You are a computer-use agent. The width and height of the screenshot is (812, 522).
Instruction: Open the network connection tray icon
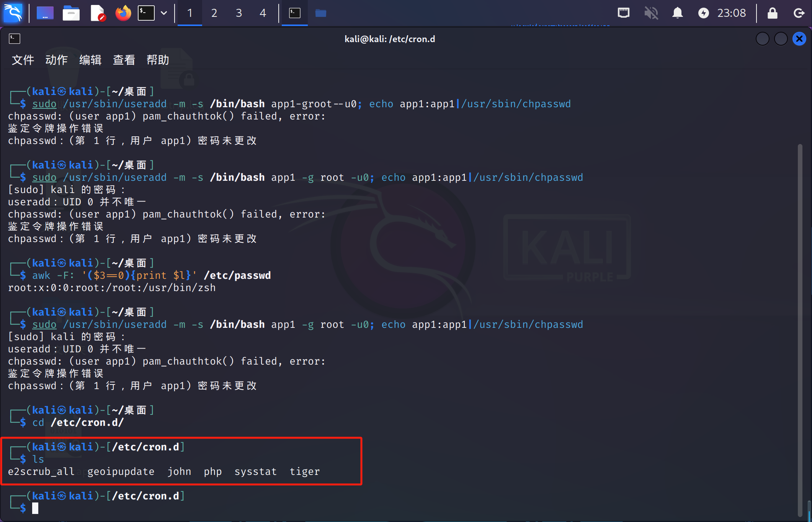624,13
